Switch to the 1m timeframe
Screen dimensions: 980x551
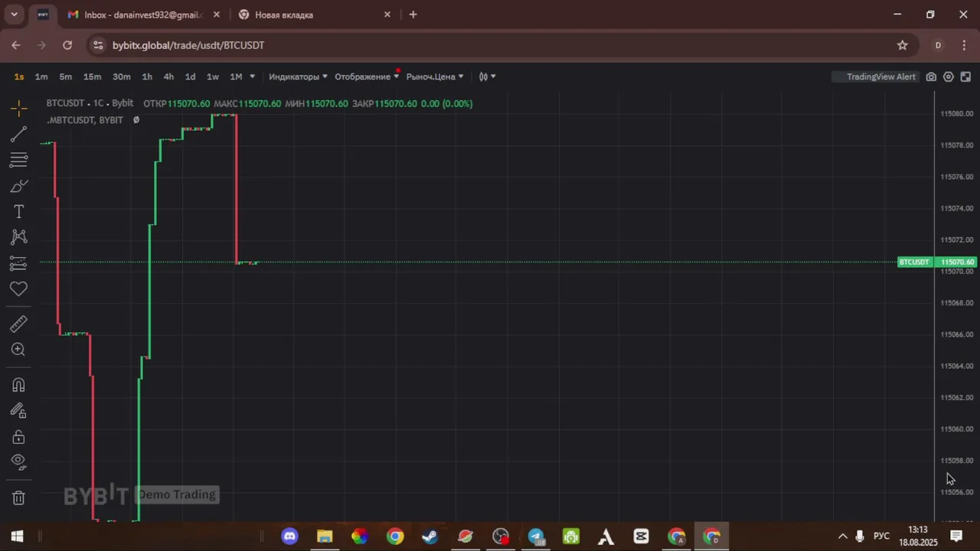(41, 77)
